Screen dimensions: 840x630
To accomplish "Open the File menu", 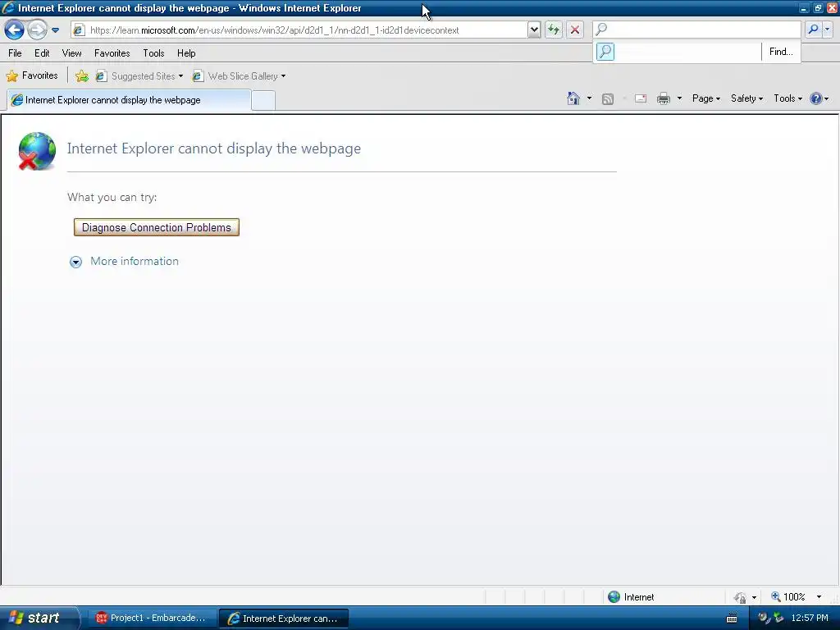I will 15,53.
